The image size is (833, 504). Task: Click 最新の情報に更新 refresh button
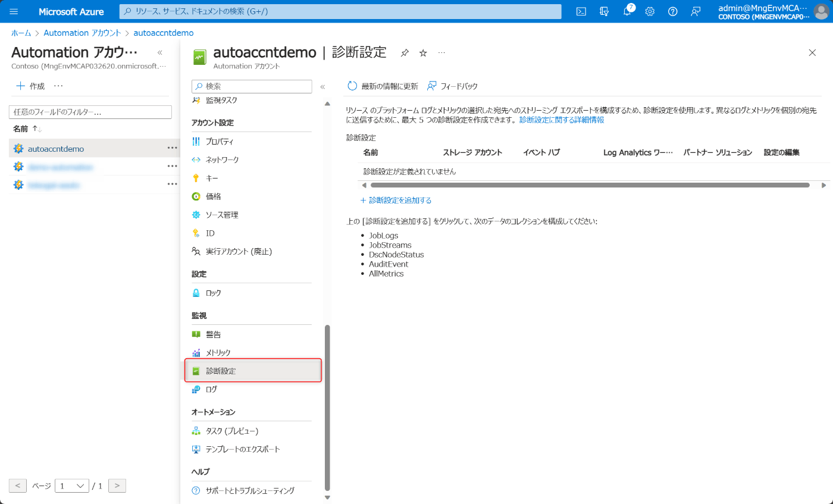tap(383, 86)
